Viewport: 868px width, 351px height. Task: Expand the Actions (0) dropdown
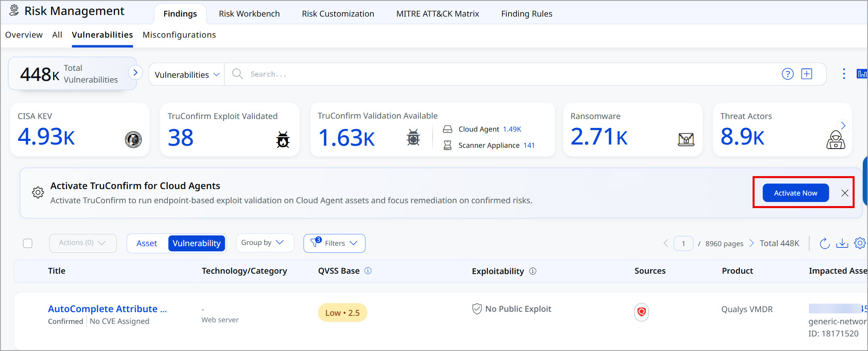[83, 243]
